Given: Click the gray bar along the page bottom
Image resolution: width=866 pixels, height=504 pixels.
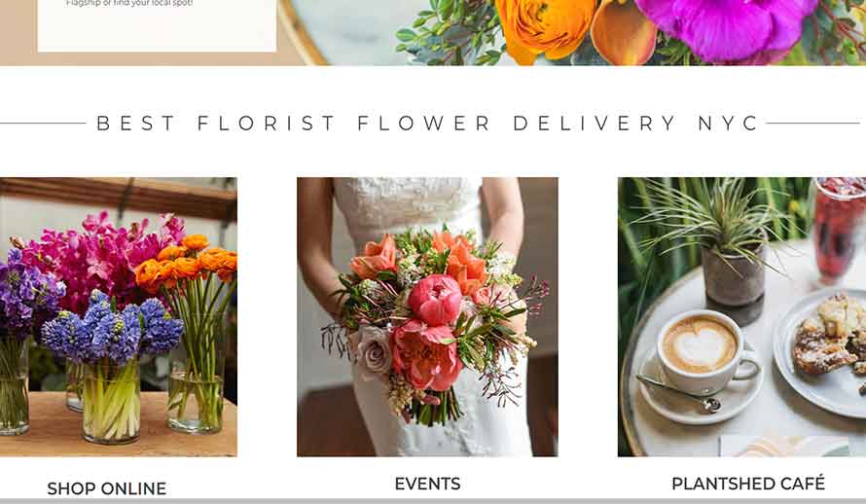Looking at the screenshot, I should coord(433,501).
